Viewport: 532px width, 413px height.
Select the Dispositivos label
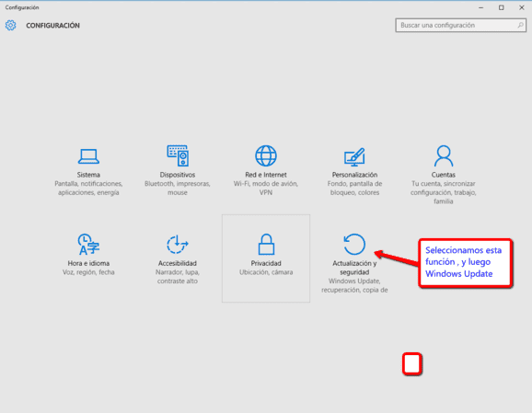(x=178, y=175)
